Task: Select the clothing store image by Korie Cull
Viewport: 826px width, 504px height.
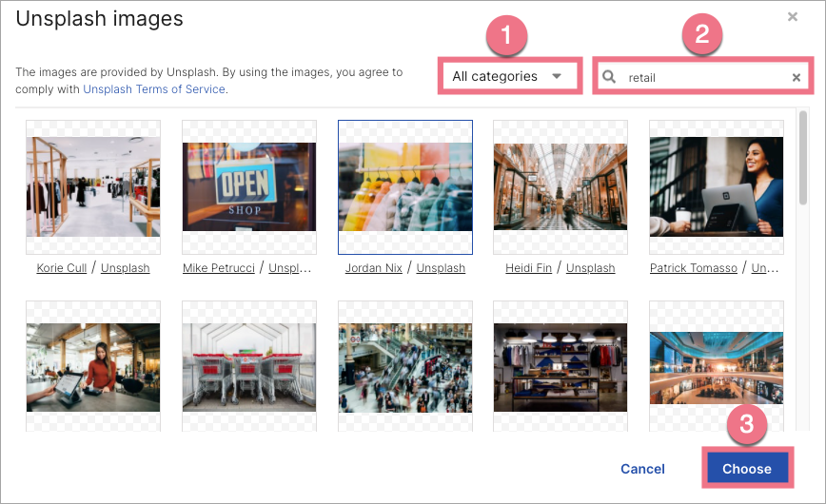Action: pyautogui.click(x=93, y=186)
